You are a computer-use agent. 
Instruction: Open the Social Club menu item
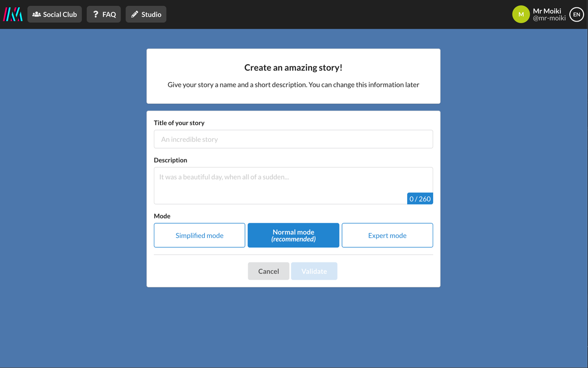coord(60,15)
